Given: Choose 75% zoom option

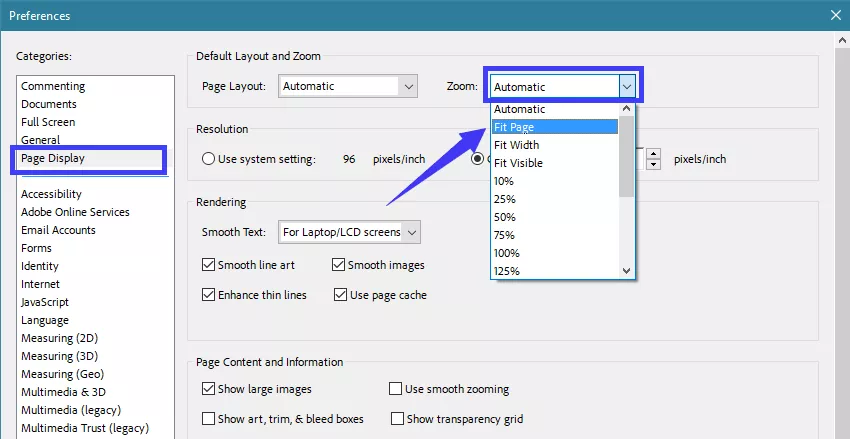Looking at the screenshot, I should click(555, 235).
